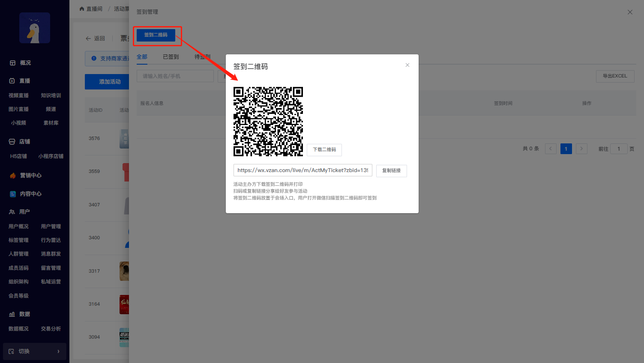Open 小视频 in sidebar
Screen dimensions: 644x363
coord(18,123)
